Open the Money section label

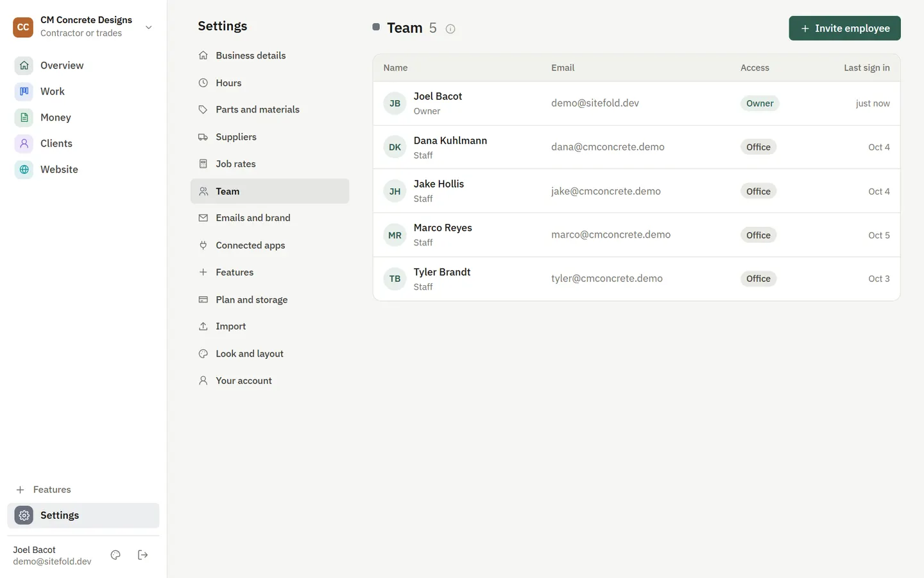coord(56,118)
